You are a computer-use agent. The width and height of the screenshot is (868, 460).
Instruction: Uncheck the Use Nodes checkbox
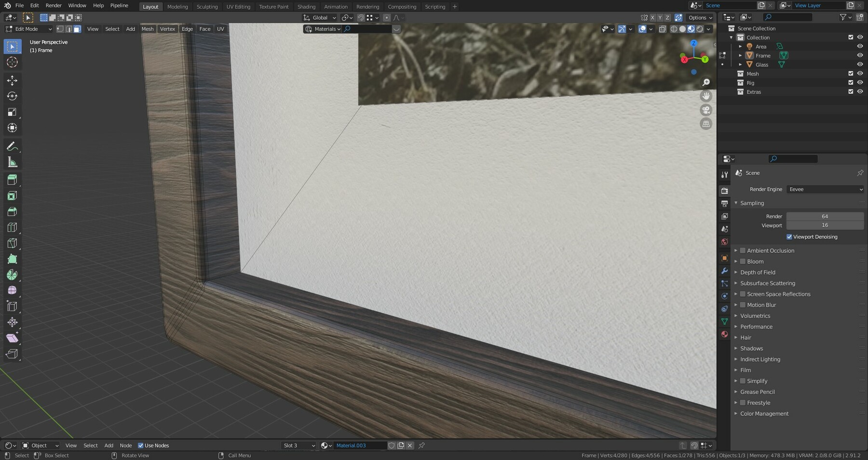tap(141, 446)
